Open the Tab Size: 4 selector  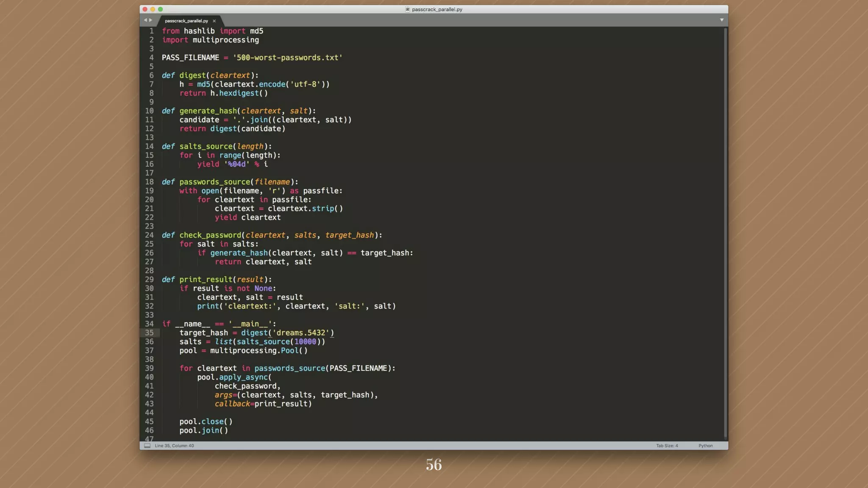[x=667, y=446]
